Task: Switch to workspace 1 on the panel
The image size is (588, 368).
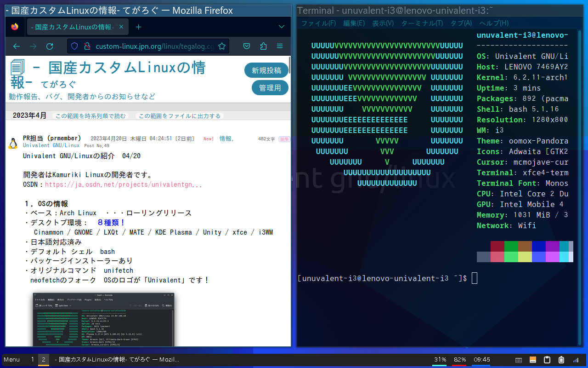Action: point(32,360)
